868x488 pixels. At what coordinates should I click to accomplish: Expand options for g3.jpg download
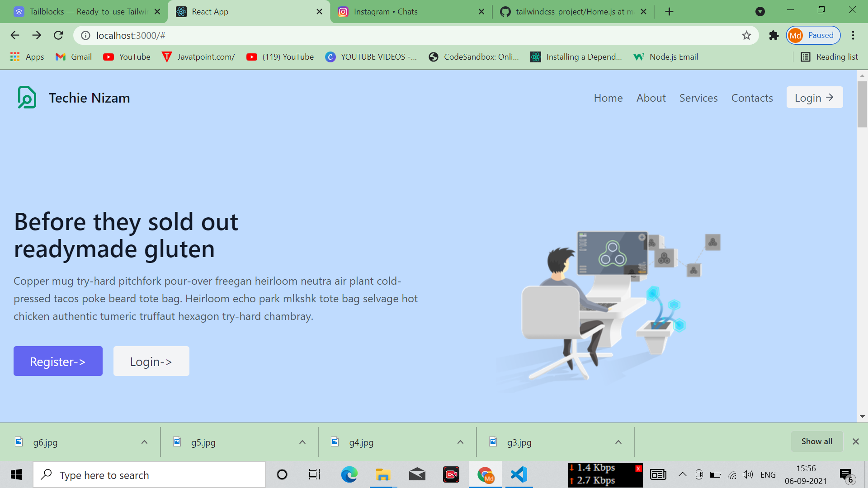click(618, 442)
